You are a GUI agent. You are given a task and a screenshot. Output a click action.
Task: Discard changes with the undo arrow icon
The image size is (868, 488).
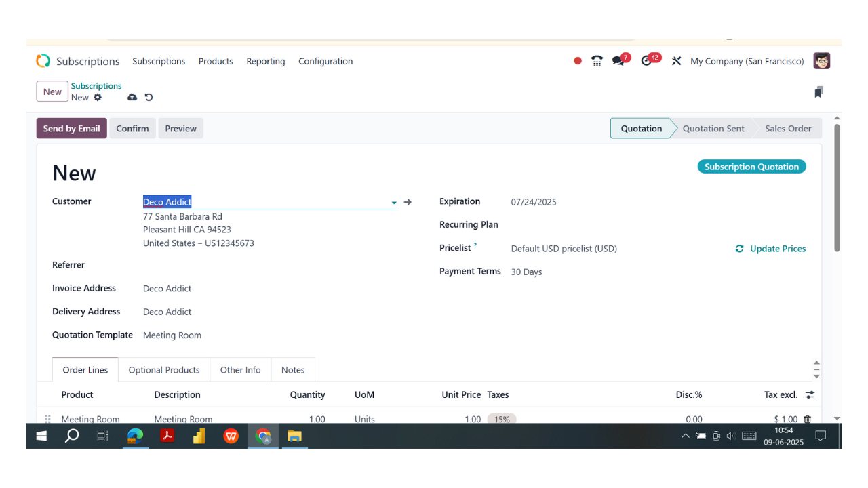click(149, 97)
